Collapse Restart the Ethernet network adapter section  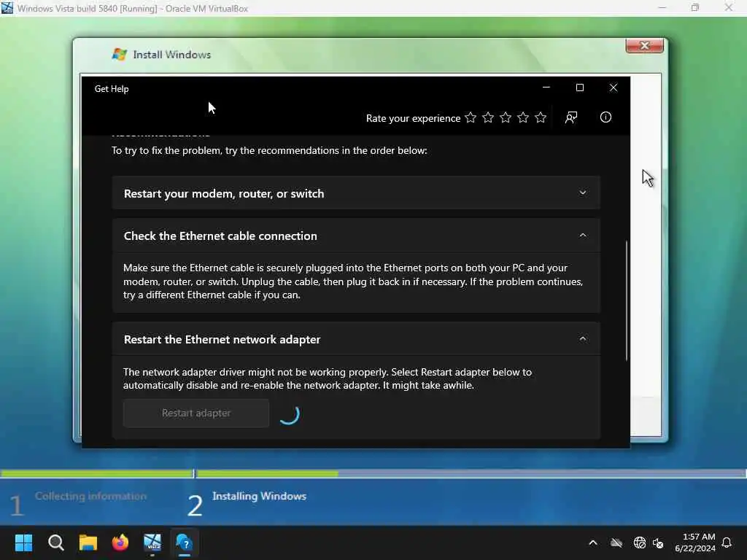click(583, 338)
